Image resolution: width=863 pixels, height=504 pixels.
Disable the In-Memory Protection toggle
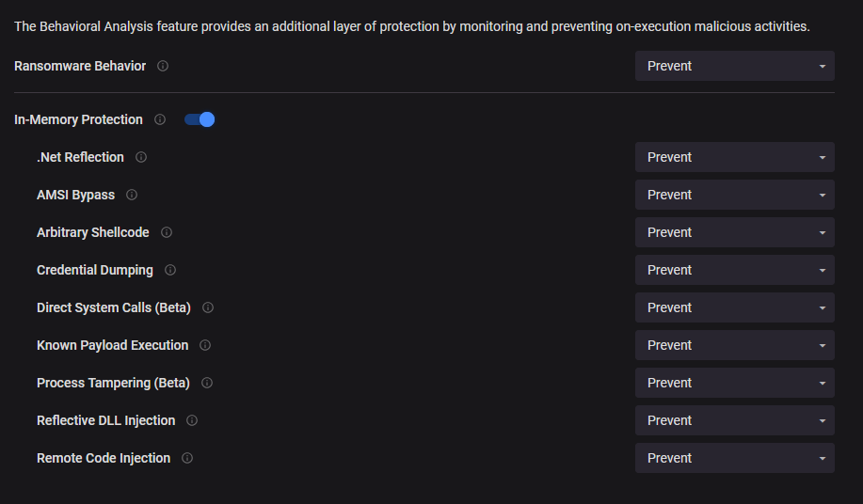pyautogui.click(x=200, y=119)
